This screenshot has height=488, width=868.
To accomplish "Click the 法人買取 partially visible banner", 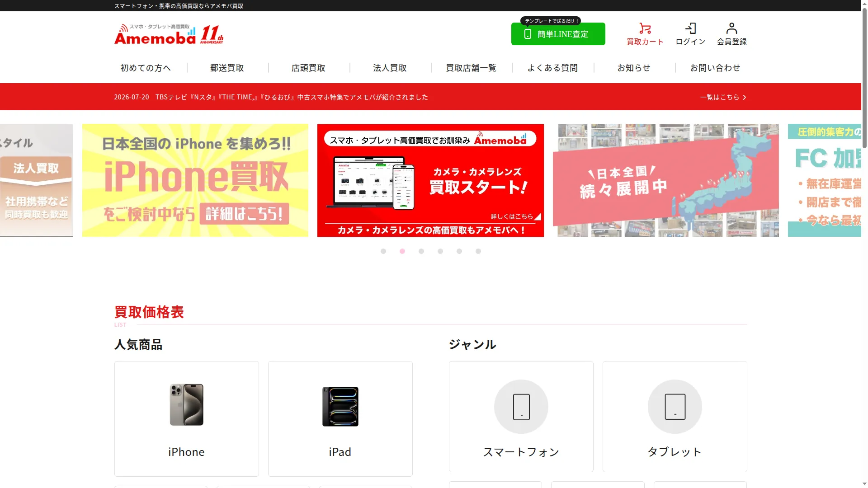I will [36, 180].
